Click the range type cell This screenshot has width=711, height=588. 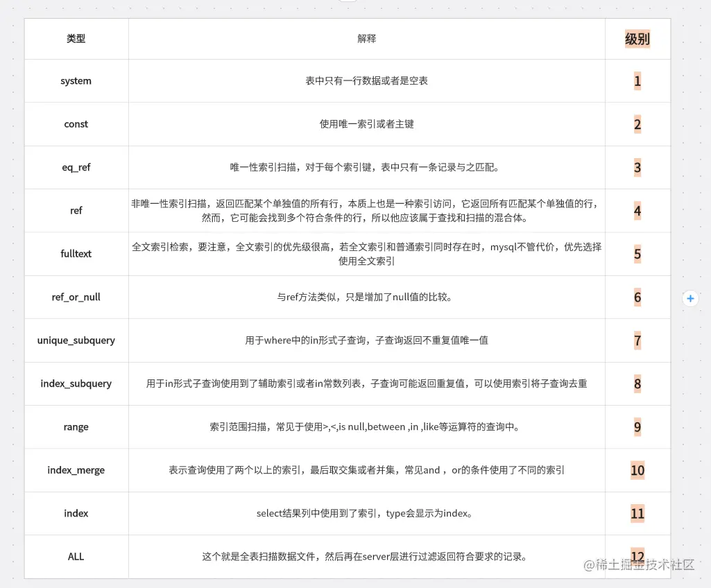(76, 427)
